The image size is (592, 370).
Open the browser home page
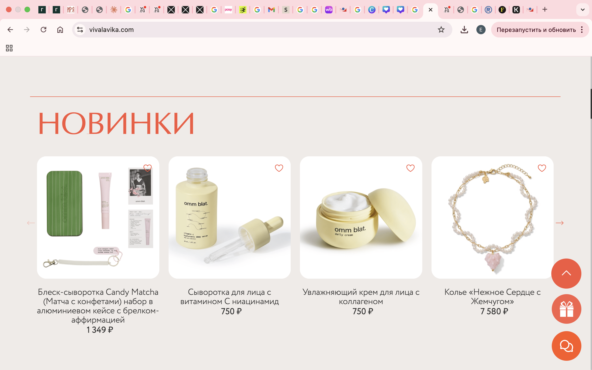pyautogui.click(x=60, y=29)
